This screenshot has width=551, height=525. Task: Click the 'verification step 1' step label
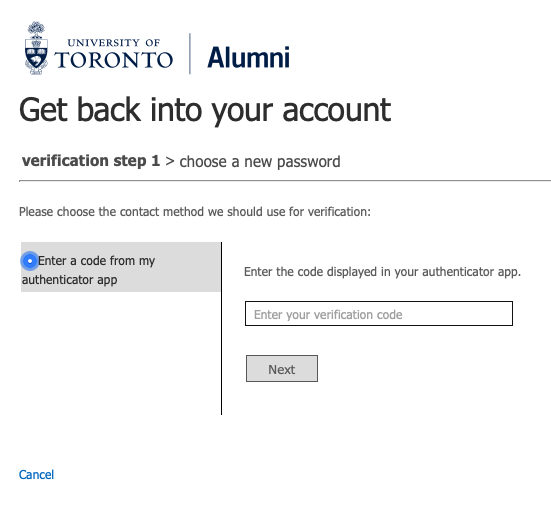[x=91, y=161]
